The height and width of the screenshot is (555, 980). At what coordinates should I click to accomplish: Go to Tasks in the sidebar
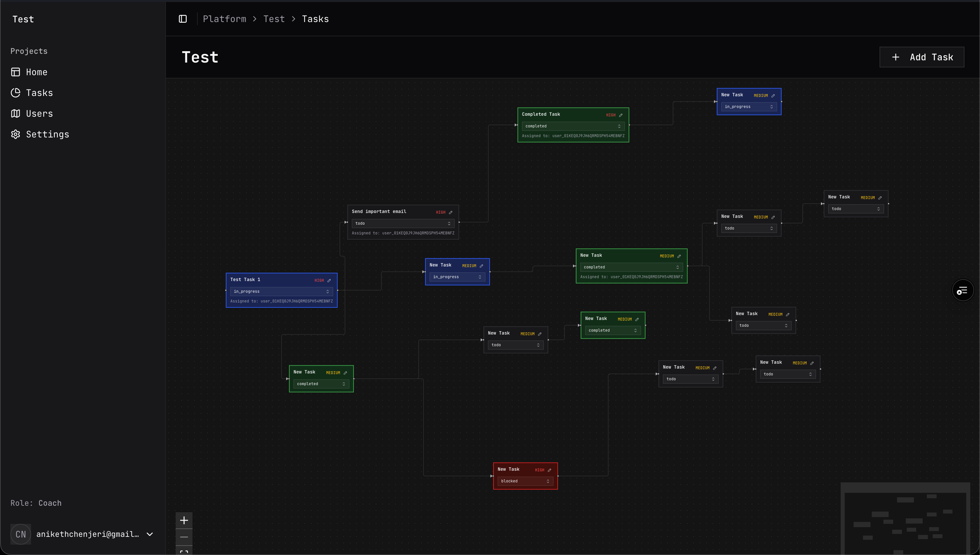point(39,93)
